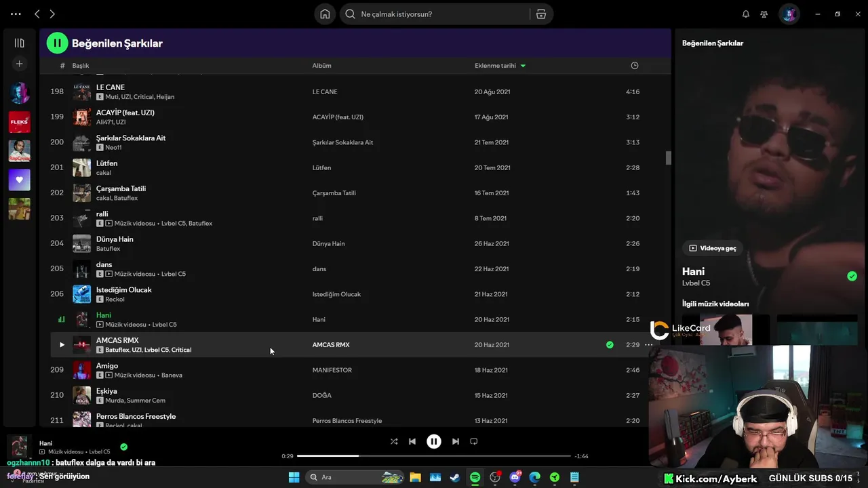Viewport: 868px width, 488px height.
Task: Select Perros Blancos Freestyle song
Action: [136, 416]
